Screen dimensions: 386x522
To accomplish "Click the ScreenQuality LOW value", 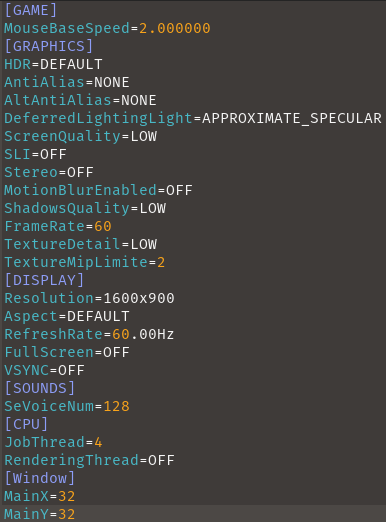I will point(144,136).
